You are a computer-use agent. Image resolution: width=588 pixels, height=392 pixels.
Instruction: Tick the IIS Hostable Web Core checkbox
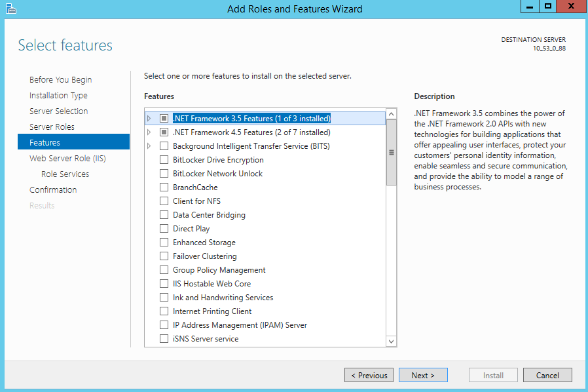164,284
